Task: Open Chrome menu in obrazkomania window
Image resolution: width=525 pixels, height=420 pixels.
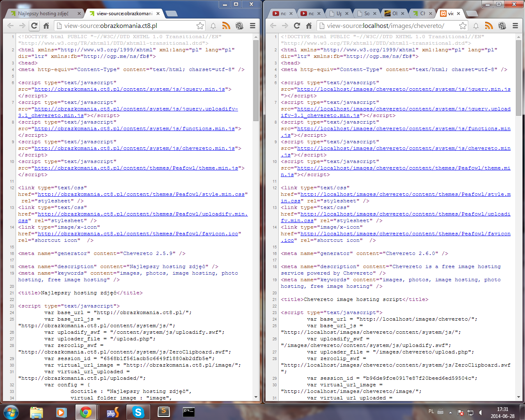Action: point(252,25)
